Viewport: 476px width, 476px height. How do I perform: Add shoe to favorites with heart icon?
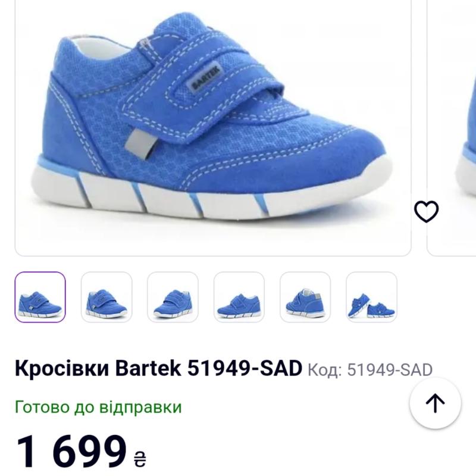click(426, 211)
